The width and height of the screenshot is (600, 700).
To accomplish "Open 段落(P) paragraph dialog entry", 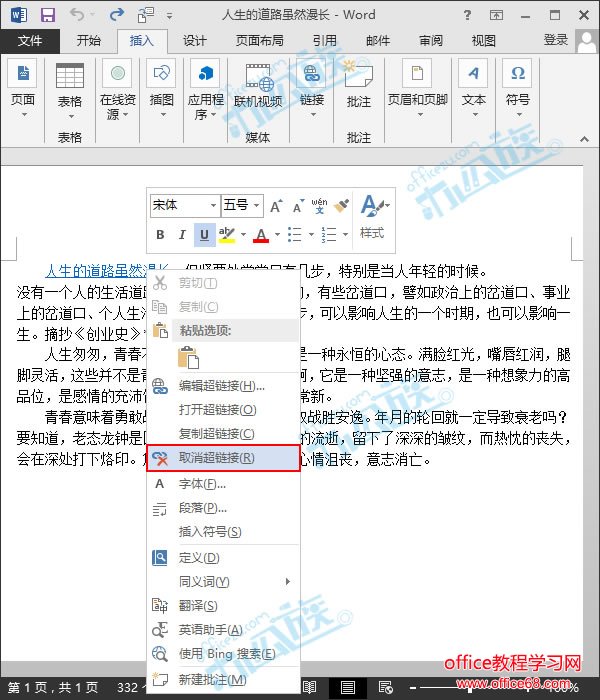I will coord(223,508).
